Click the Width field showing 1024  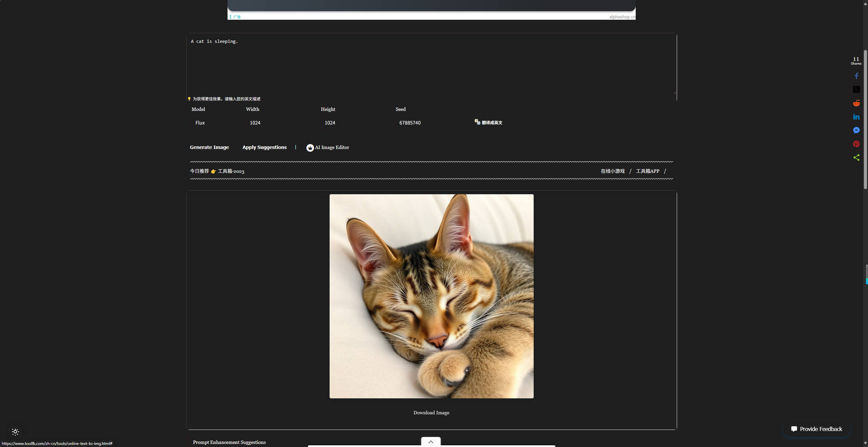[x=255, y=123]
